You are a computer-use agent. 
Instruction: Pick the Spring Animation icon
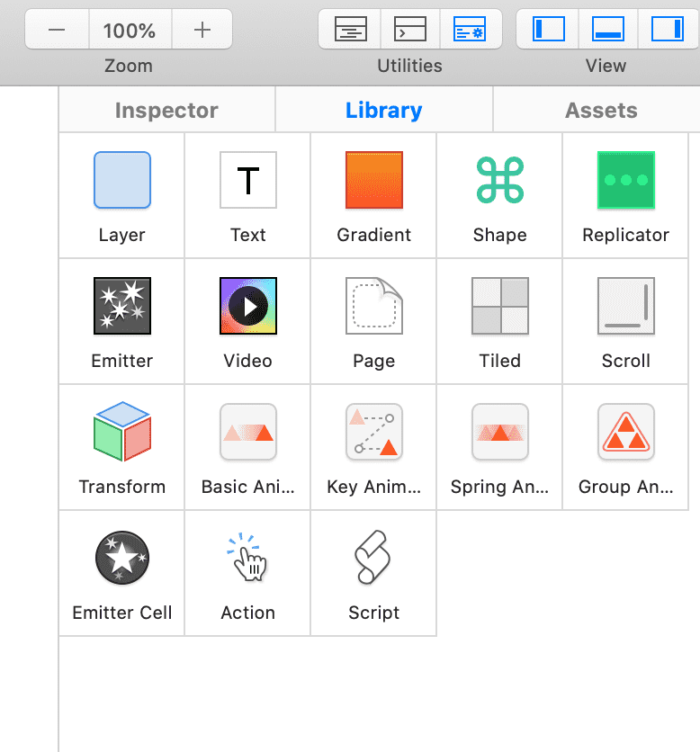[499, 432]
